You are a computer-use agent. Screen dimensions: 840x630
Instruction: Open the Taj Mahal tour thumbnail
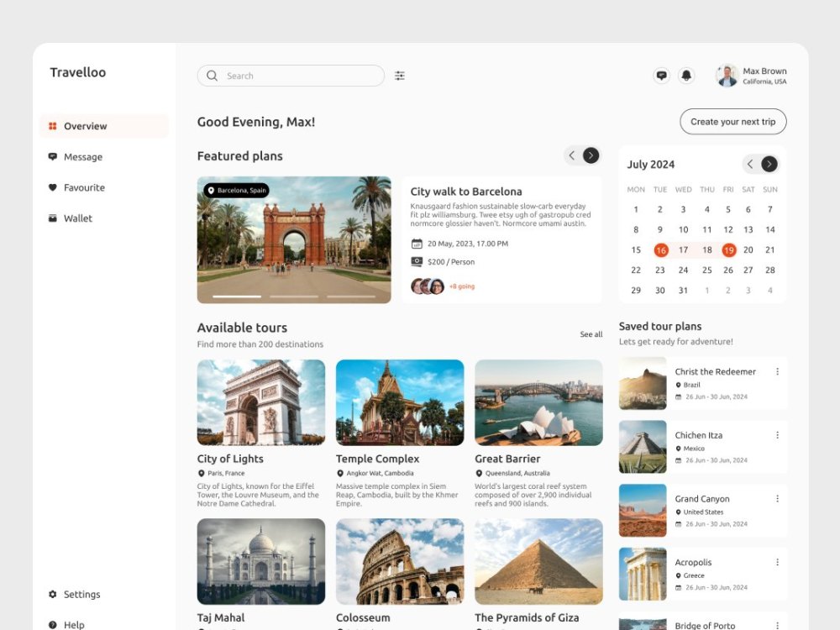point(261,561)
